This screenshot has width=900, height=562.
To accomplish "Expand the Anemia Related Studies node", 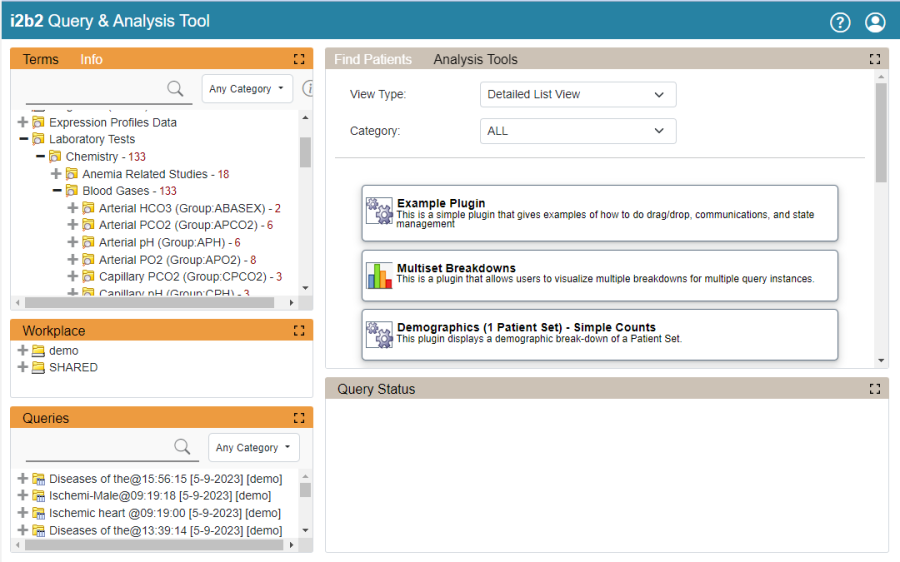I will point(57,174).
